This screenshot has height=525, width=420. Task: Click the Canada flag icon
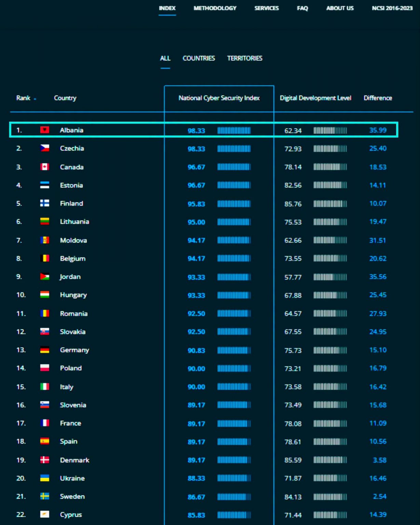click(x=45, y=167)
